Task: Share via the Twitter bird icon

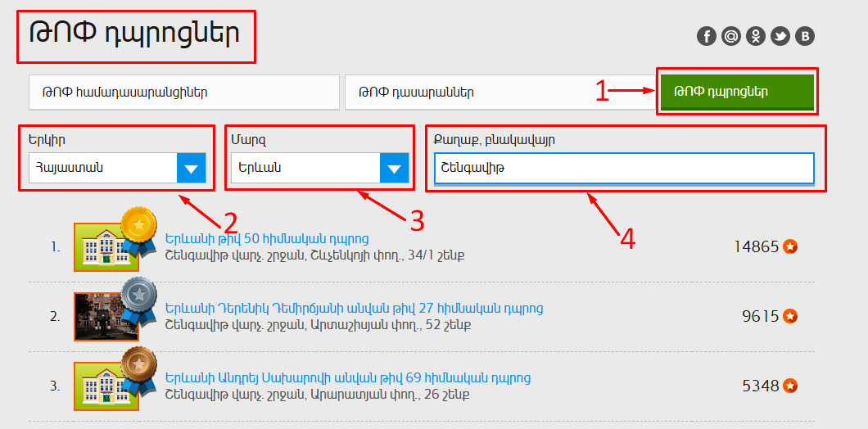Action: pyautogui.click(x=780, y=37)
